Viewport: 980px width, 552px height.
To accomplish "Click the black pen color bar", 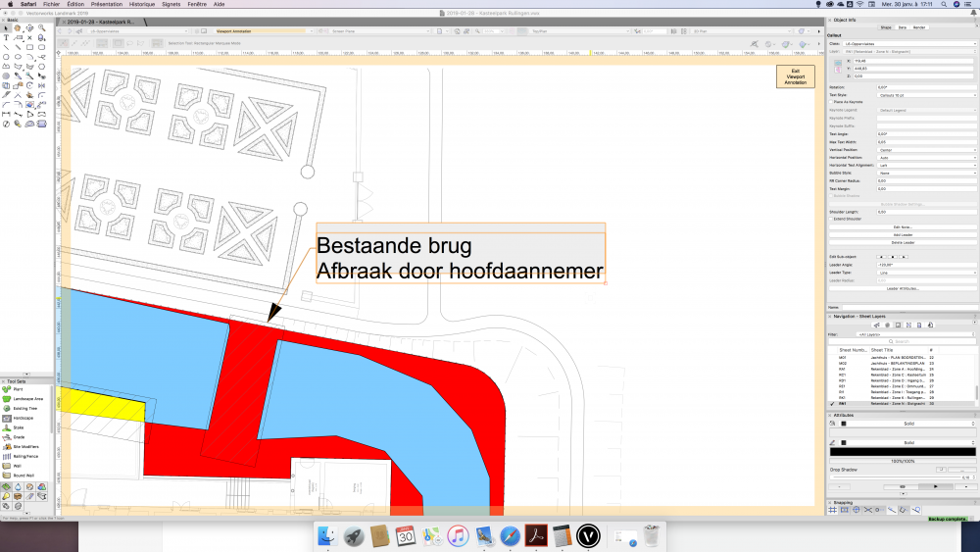I will pos(902,452).
